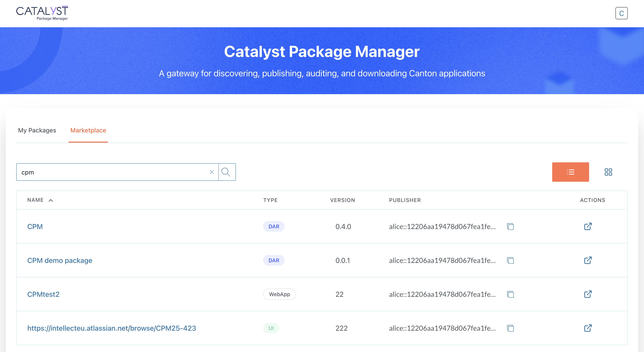The width and height of the screenshot is (644, 352).
Task: Sort by NAME column arrow
Action: (51, 200)
